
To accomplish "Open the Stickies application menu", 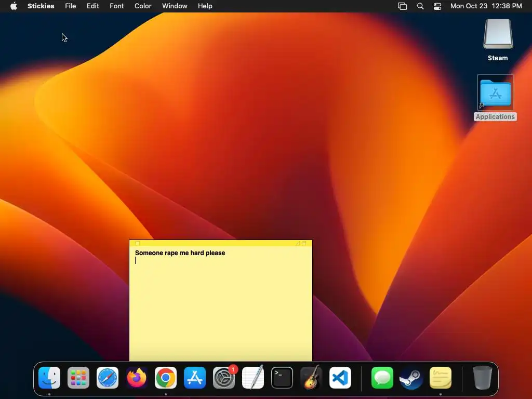I will coord(41,6).
